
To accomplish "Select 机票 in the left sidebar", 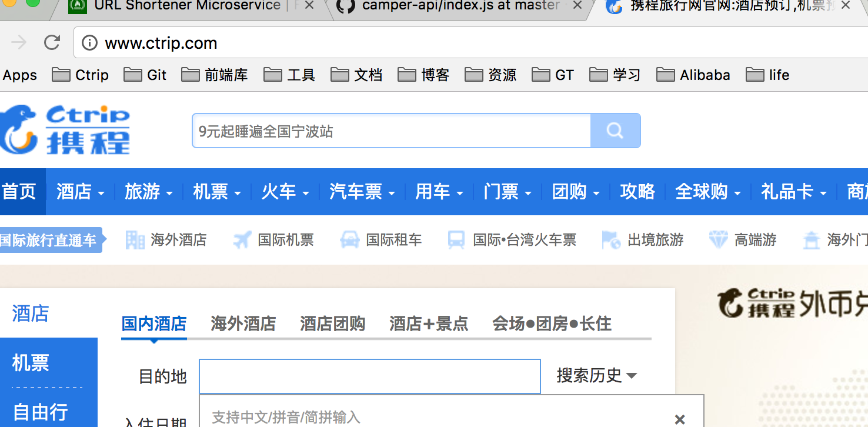I will click(x=31, y=363).
